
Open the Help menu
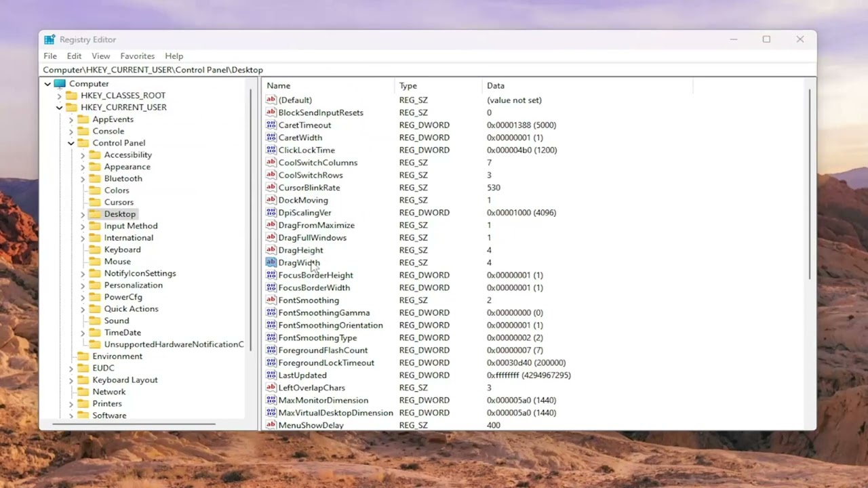pos(174,56)
